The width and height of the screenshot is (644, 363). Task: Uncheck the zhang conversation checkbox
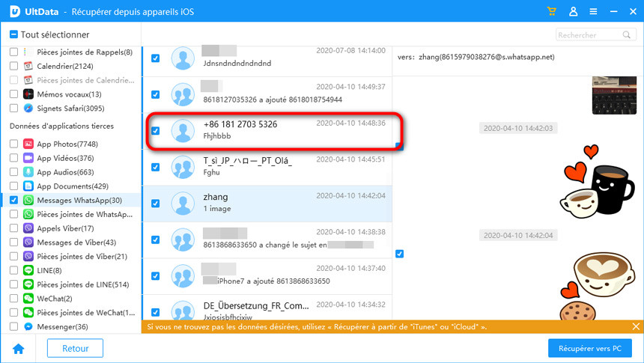[156, 203]
